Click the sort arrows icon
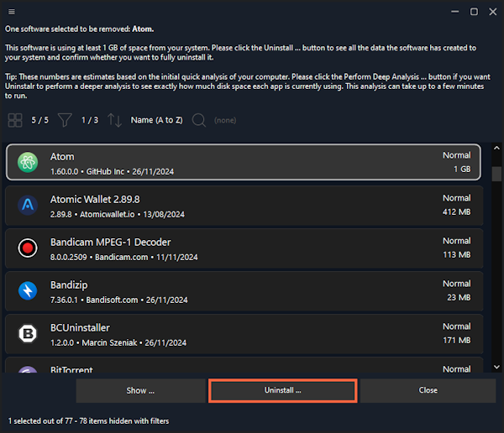 coord(114,120)
